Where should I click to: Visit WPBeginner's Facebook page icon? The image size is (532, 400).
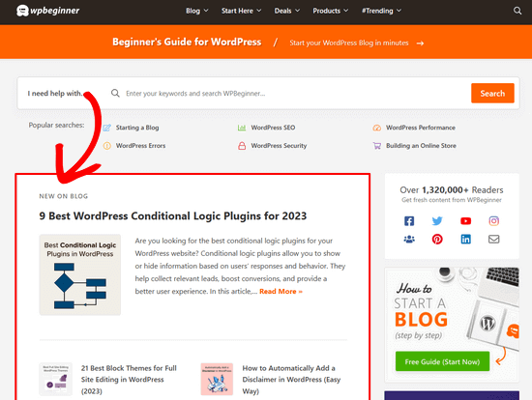click(409, 221)
